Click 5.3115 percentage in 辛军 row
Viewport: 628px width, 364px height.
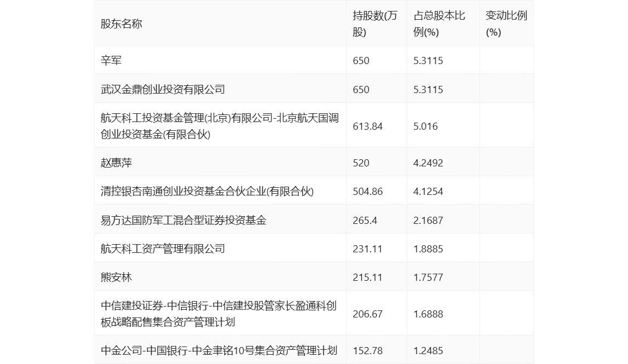click(x=428, y=60)
